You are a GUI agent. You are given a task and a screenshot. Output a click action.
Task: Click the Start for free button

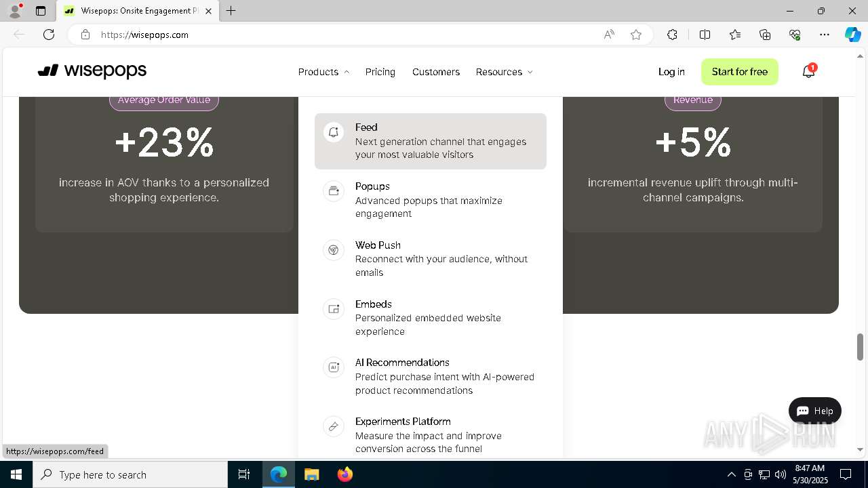pos(740,72)
